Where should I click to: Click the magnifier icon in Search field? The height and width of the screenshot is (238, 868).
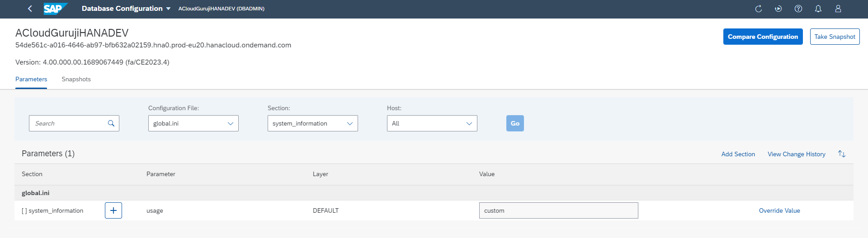tap(111, 123)
